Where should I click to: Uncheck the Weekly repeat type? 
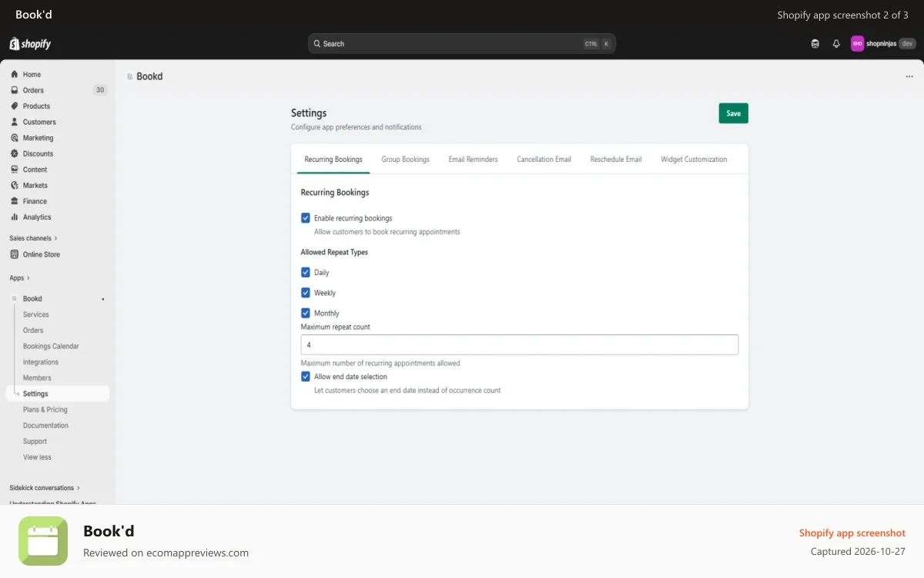tap(306, 293)
